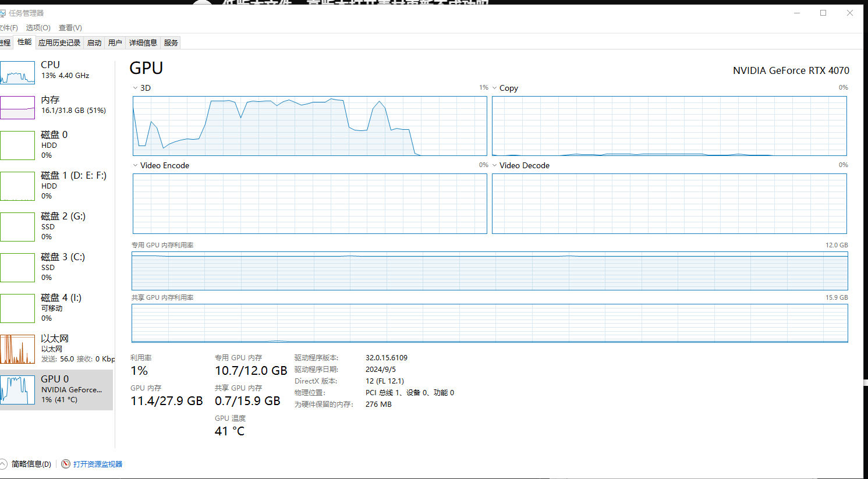Open the Copy engine graph dropdown
868x479 pixels.
pyautogui.click(x=495, y=88)
